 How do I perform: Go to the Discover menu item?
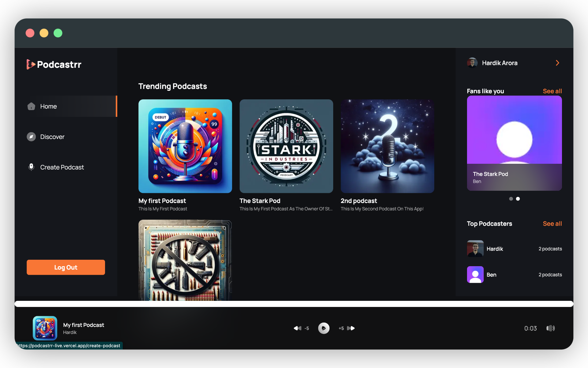(x=52, y=137)
